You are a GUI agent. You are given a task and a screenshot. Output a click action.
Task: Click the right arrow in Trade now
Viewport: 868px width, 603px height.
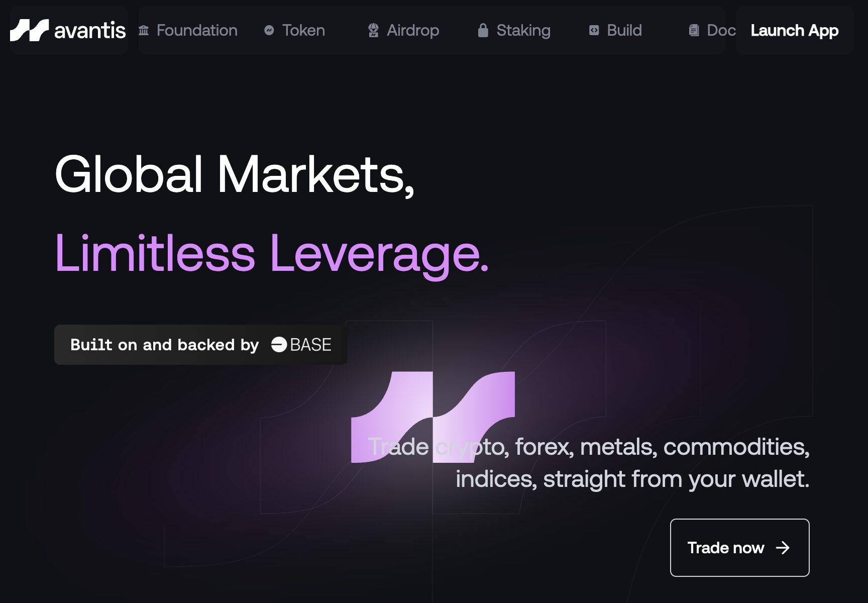click(x=783, y=548)
